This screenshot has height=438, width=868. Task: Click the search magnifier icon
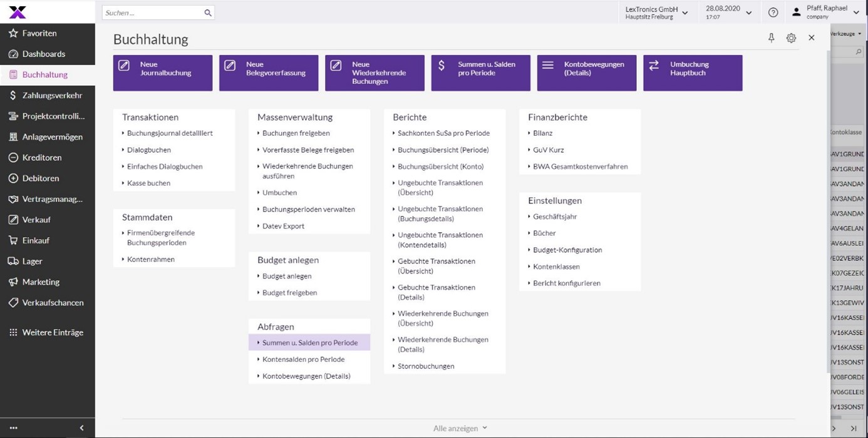208,13
